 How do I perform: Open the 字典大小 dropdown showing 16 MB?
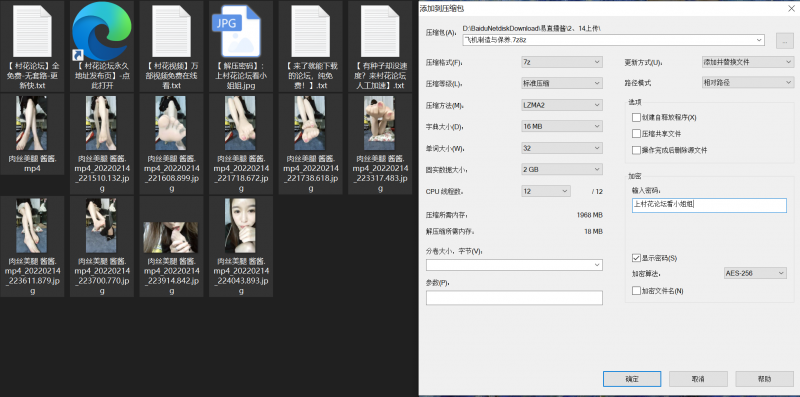(x=562, y=126)
